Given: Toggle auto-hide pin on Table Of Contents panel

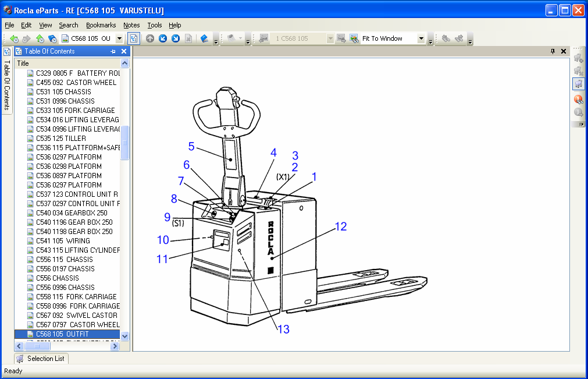Looking at the screenshot, I should 113,51.
